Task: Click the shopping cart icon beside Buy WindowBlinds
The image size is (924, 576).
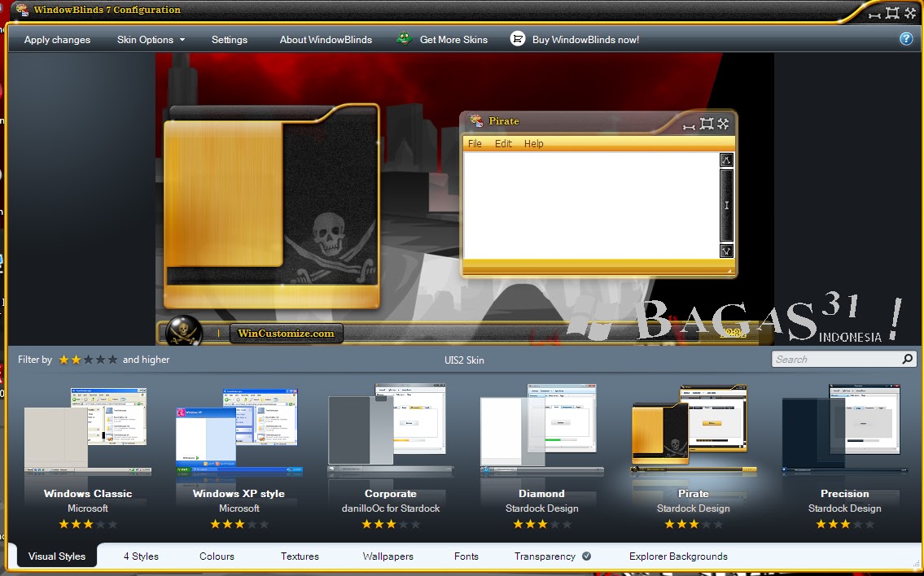Action: tap(517, 38)
